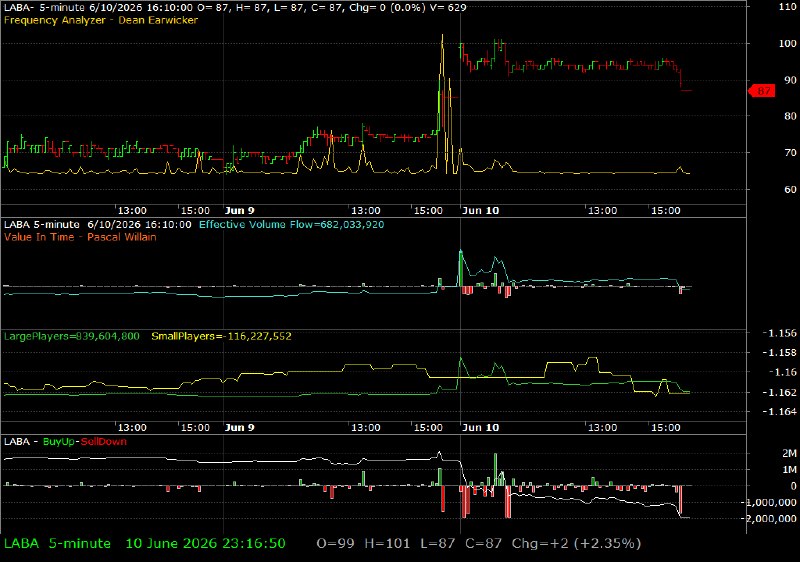
Task: Click the 'Jun 10' date on lower time axis
Action: [480, 428]
